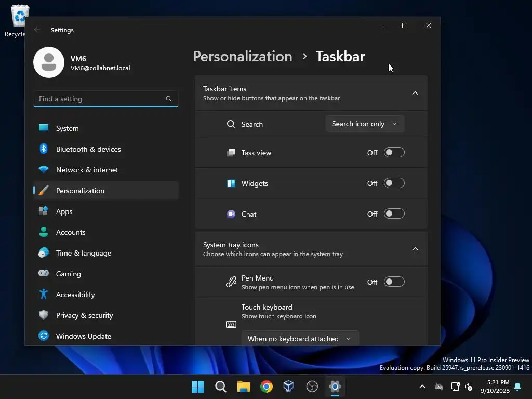Image resolution: width=532 pixels, height=399 pixels.
Task: Turn on the Chat toggle
Action: pyautogui.click(x=394, y=214)
